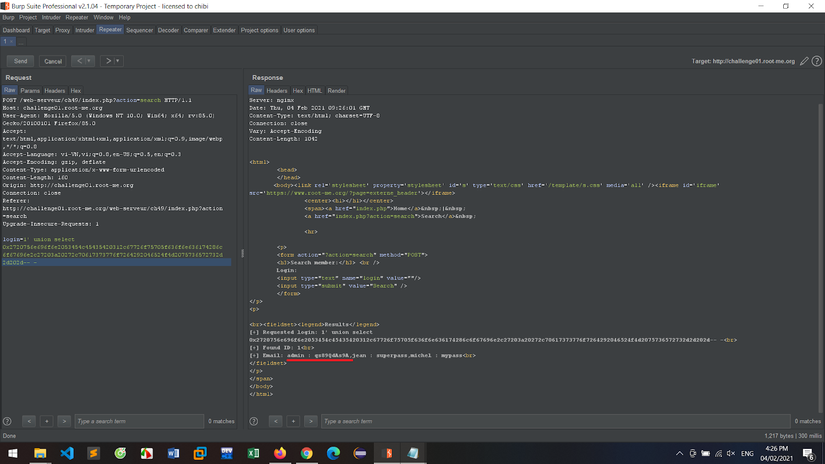This screenshot has width=825, height=464.
Task: Open Visual Studio Code from taskbar
Action: [66, 453]
